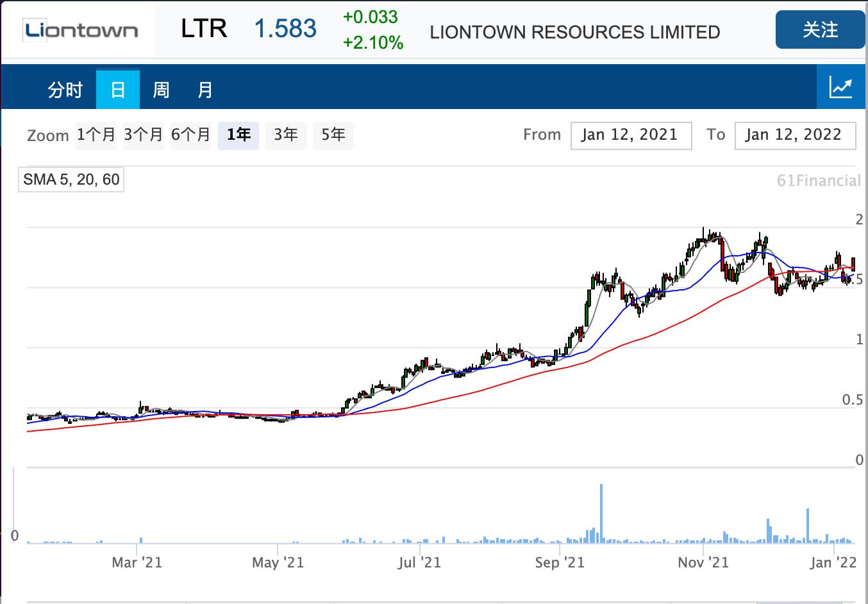
Task: Open the chart icon in the blue bar
Action: [840, 87]
